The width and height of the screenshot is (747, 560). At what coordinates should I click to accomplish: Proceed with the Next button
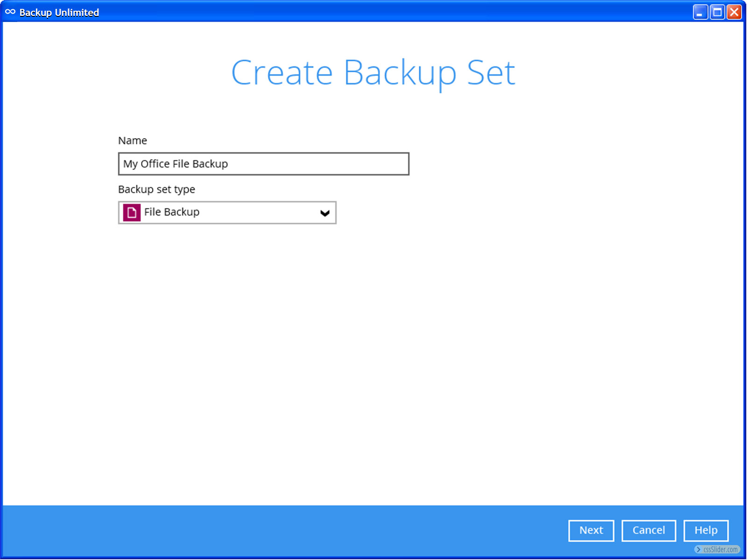(x=591, y=531)
